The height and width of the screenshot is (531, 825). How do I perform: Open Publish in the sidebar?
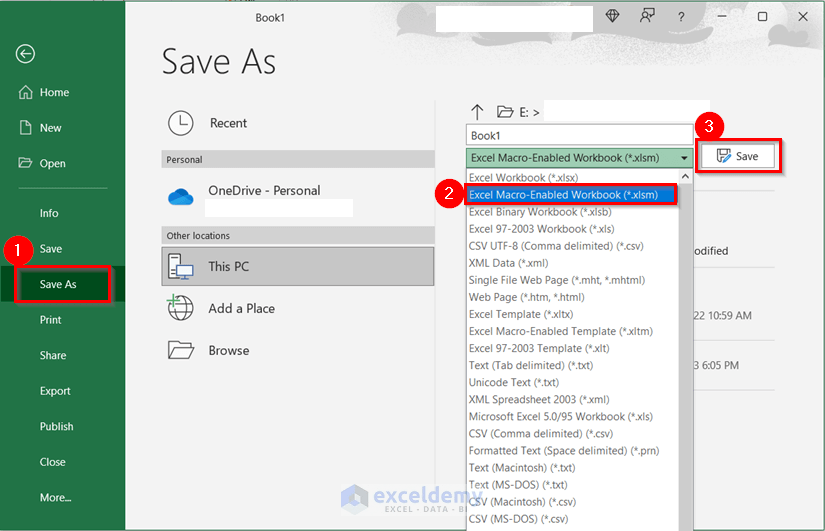56,426
